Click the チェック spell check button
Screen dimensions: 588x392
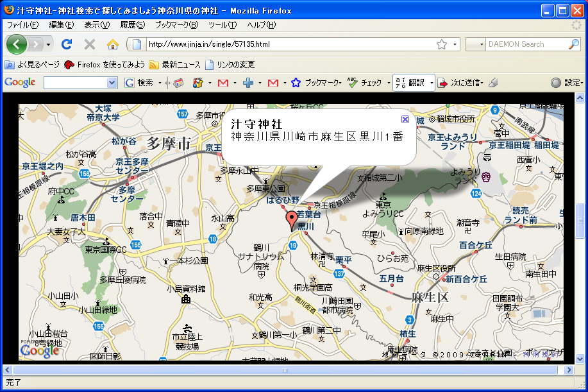pos(365,83)
